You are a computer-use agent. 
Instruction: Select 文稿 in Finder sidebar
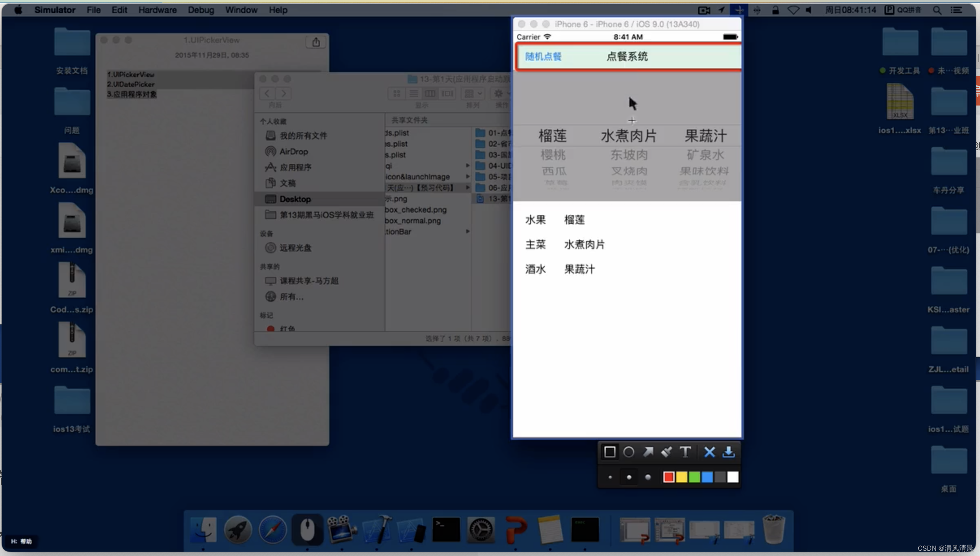281,183
